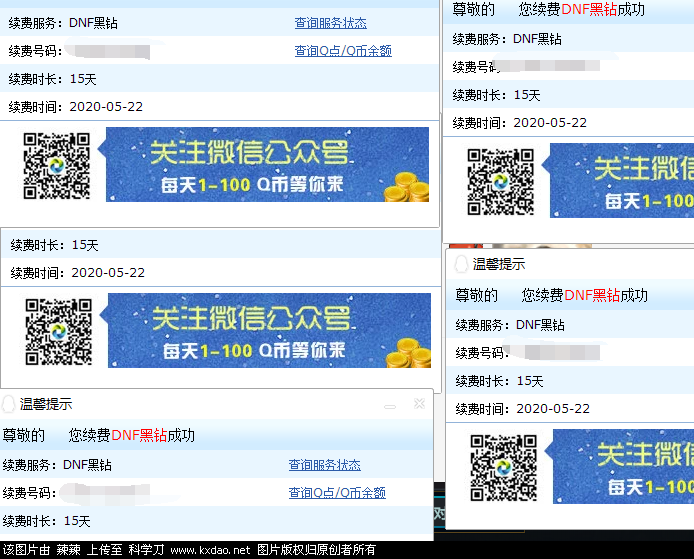
Task: Click the QR code in the middle-left popup
Action: click(58, 332)
